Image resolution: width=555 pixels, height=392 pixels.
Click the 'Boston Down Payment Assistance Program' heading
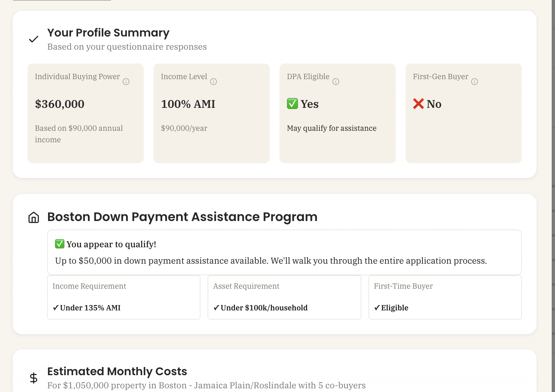pyautogui.click(x=182, y=217)
